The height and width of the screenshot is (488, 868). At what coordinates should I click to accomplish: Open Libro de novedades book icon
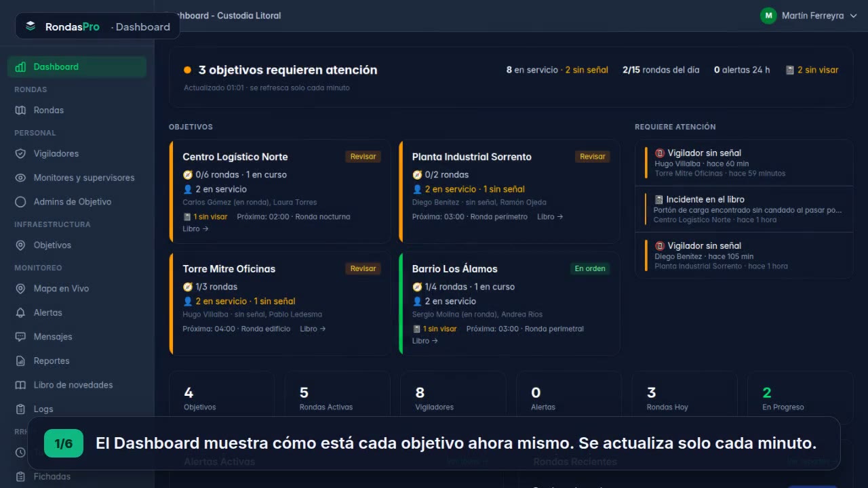pyautogui.click(x=20, y=384)
